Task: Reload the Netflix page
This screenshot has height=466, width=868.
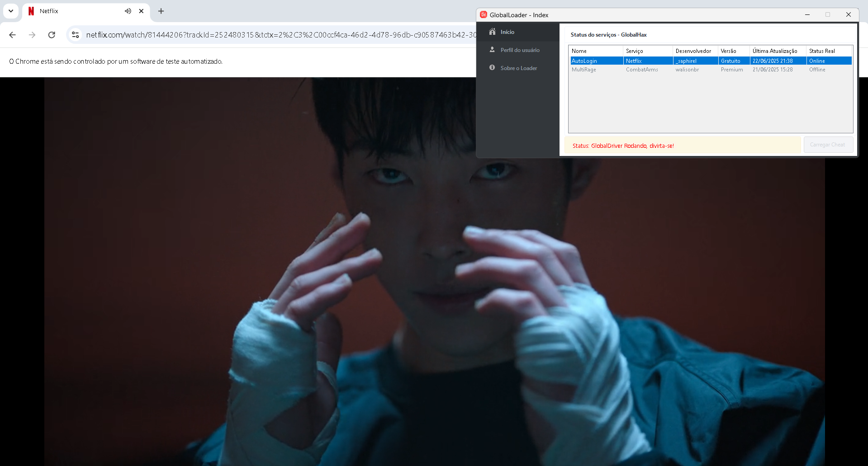Action: tap(52, 35)
